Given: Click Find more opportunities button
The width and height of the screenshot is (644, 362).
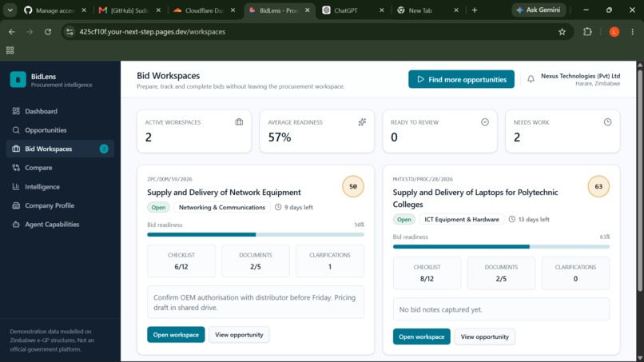Looking at the screenshot, I should tap(461, 79).
